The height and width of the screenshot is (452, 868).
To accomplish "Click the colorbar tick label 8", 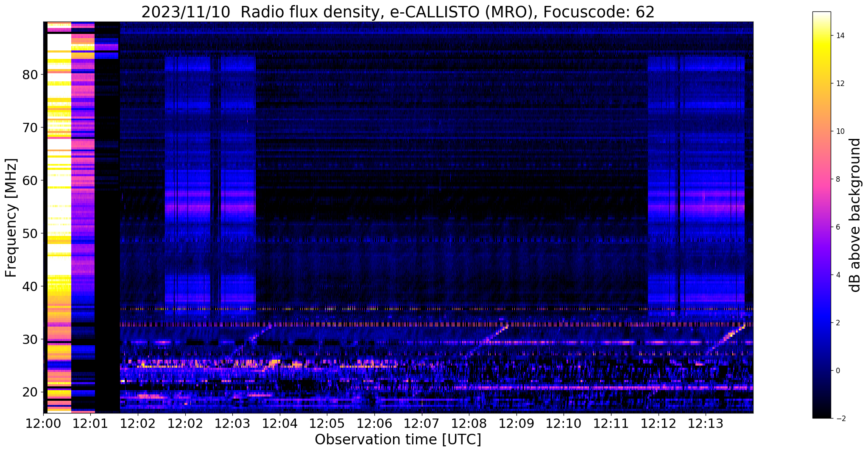I will click(837, 179).
